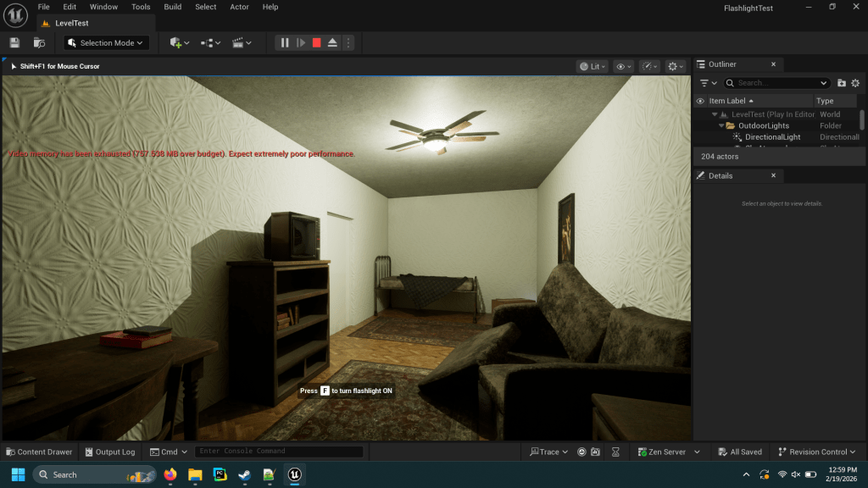Click the Browse content icon beside Save
The height and width of the screenshot is (488, 868).
click(x=39, y=42)
